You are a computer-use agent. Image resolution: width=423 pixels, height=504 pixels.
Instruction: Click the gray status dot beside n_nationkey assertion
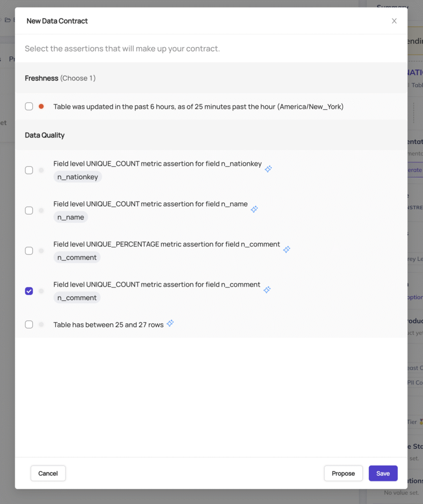tap(41, 169)
